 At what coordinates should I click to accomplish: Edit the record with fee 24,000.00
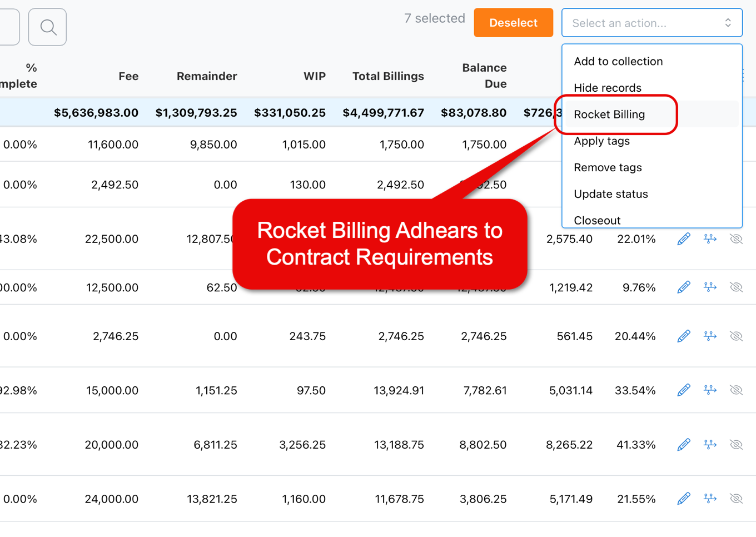point(684,499)
